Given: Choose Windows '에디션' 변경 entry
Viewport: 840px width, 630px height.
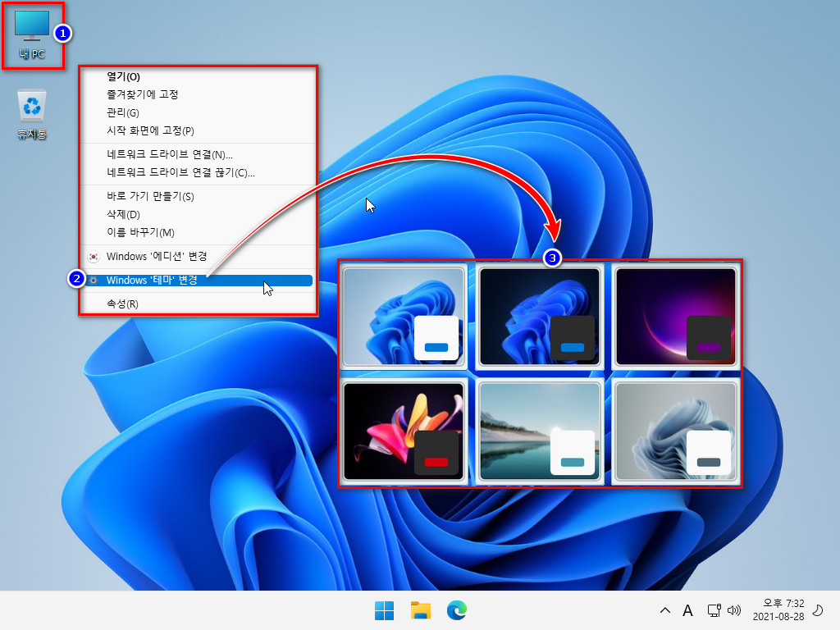Looking at the screenshot, I should point(198,256).
